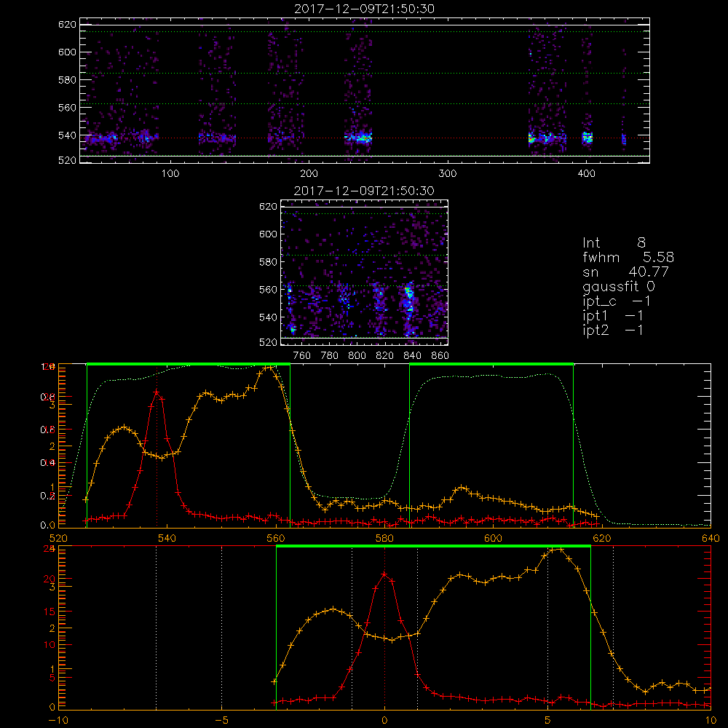Click the 780 tick label of middle spectrogram

click(x=330, y=356)
